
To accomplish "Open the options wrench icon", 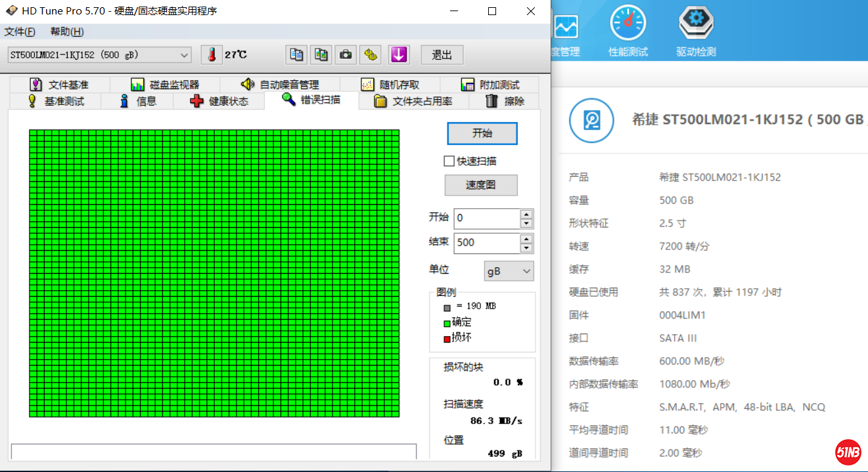I will (x=371, y=55).
